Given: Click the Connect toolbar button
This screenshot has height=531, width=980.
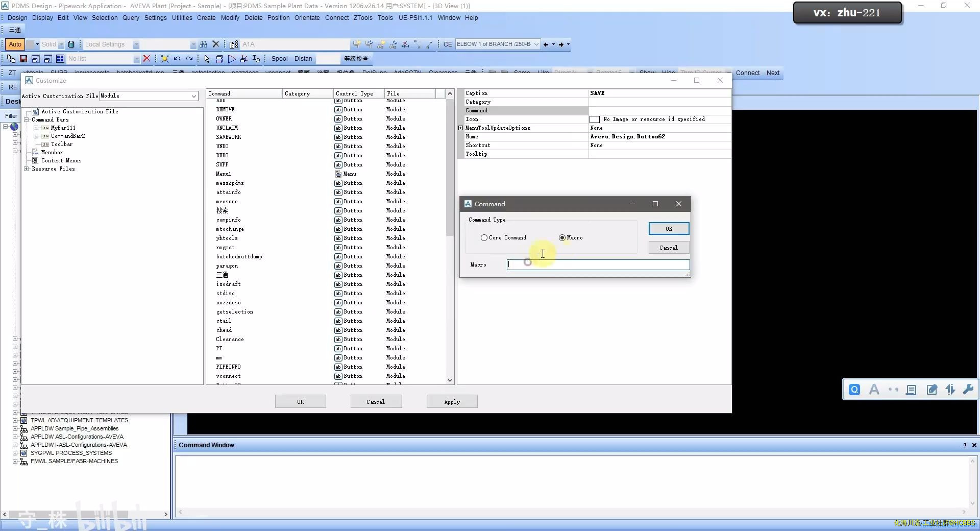Looking at the screenshot, I should 748,73.
